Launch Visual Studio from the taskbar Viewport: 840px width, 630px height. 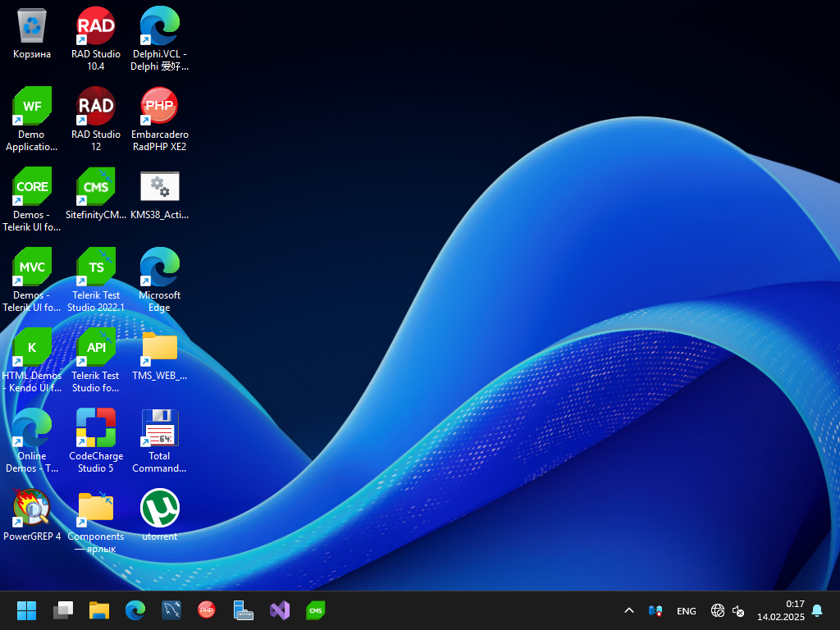point(280,610)
